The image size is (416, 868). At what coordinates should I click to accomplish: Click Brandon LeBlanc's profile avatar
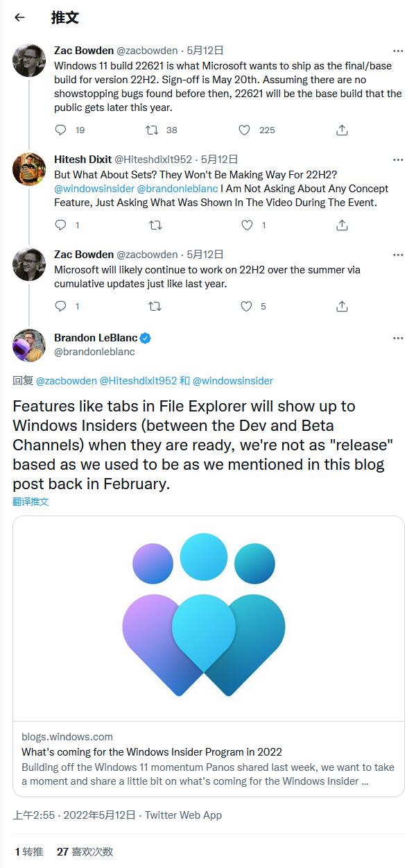pyautogui.click(x=29, y=345)
